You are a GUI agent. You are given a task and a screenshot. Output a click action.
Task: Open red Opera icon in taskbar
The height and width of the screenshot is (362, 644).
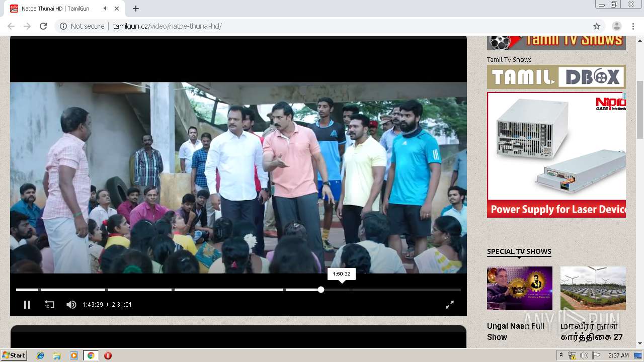pos(108,355)
